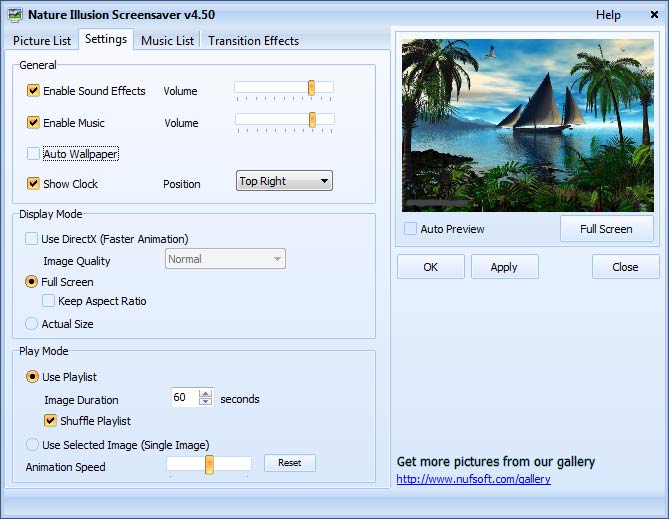669x519 pixels.
Task: Click the Nature Illusion app icon in title bar
Action: 15,15
